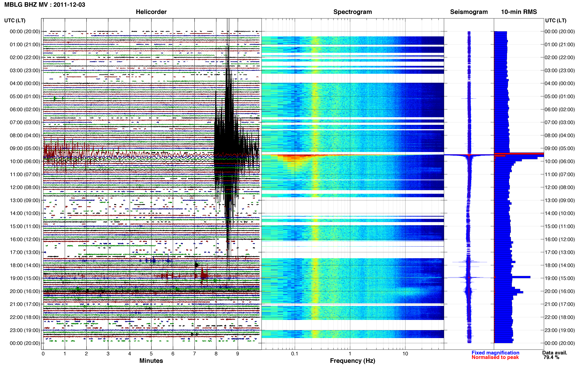Click the 1 Hz frequency tick label
The image size is (588, 368).
pyautogui.click(x=350, y=353)
